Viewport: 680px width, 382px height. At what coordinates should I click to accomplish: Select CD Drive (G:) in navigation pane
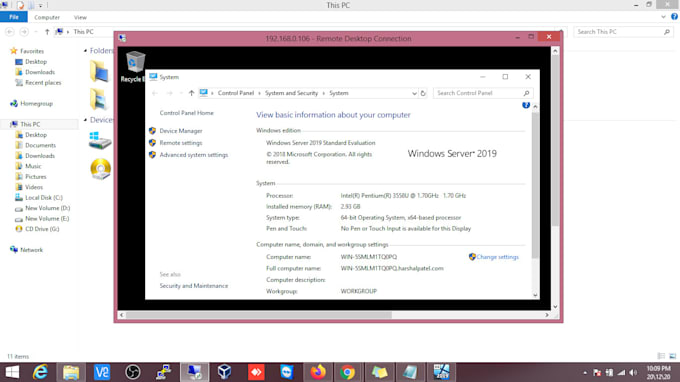point(42,229)
